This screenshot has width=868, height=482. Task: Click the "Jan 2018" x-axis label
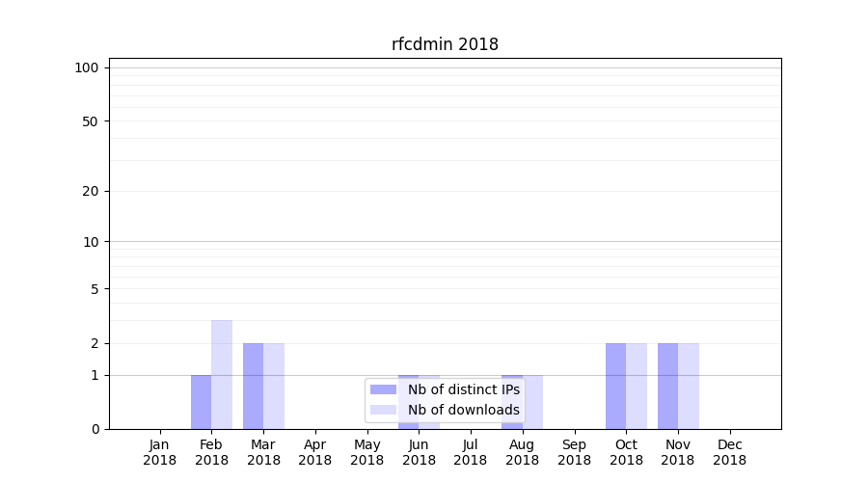pos(160,452)
